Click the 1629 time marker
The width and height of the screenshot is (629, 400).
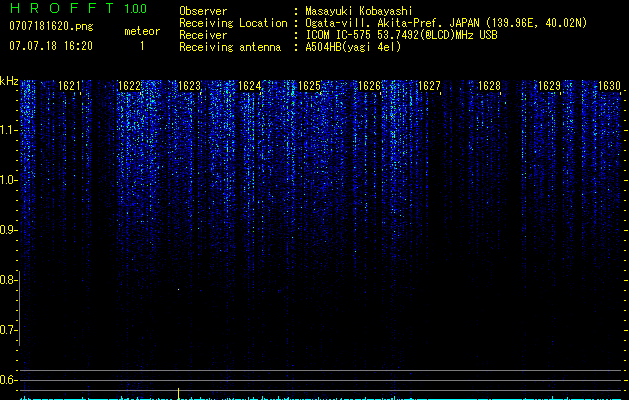(x=549, y=85)
